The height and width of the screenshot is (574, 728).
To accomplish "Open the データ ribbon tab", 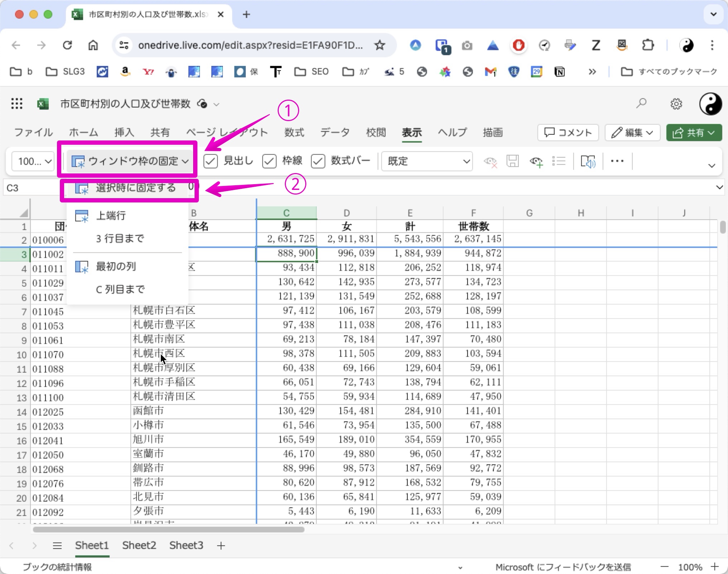I will (335, 133).
